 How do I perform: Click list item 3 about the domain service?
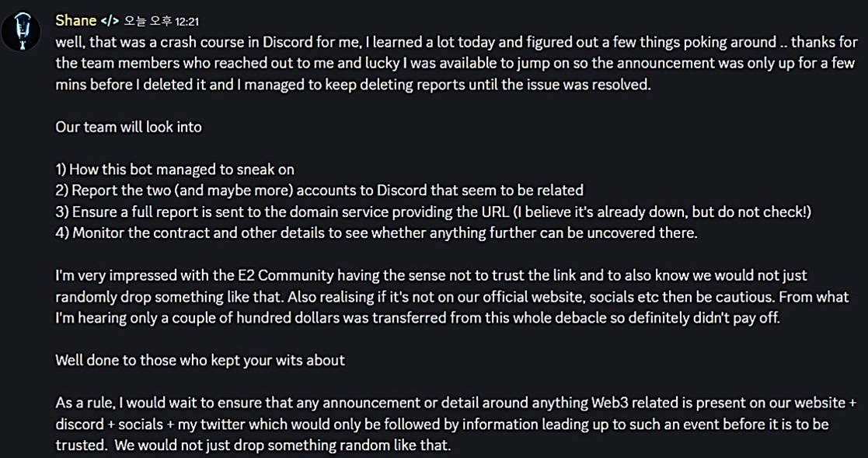(433, 212)
